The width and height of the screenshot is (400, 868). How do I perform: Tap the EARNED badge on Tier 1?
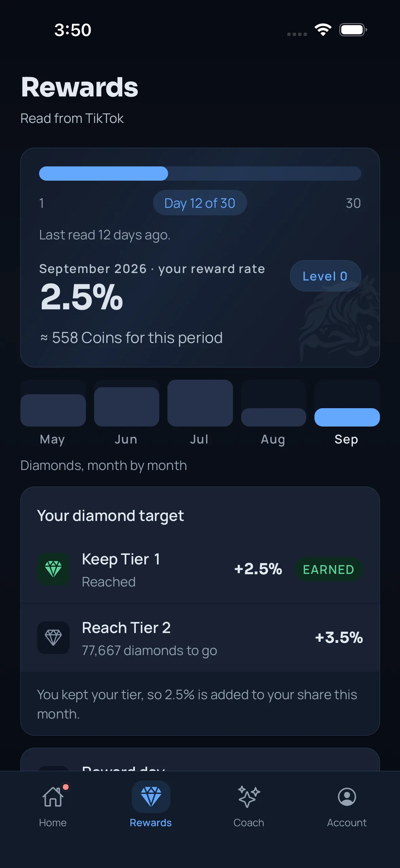click(328, 569)
